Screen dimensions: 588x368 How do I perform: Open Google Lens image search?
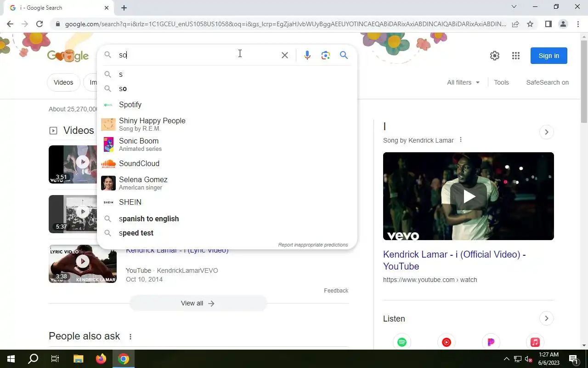pos(326,55)
